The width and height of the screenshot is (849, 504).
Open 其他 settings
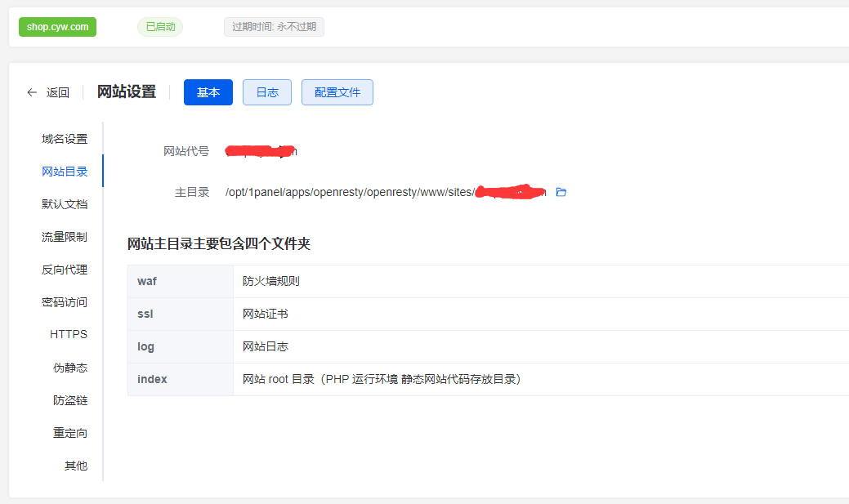coord(76,466)
